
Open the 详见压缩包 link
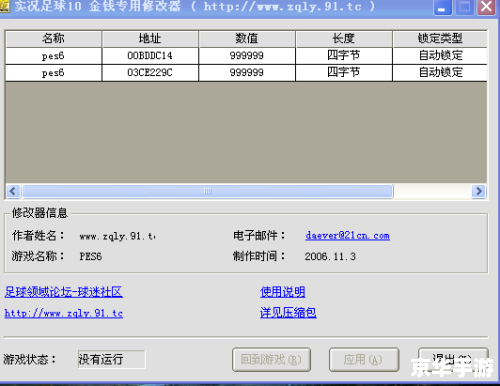(288, 313)
